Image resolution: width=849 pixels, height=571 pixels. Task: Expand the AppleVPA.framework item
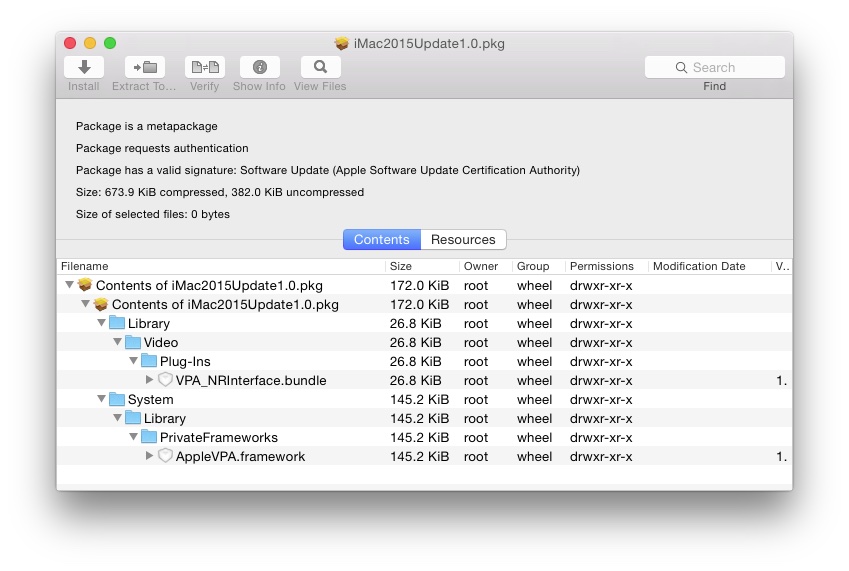(x=149, y=456)
